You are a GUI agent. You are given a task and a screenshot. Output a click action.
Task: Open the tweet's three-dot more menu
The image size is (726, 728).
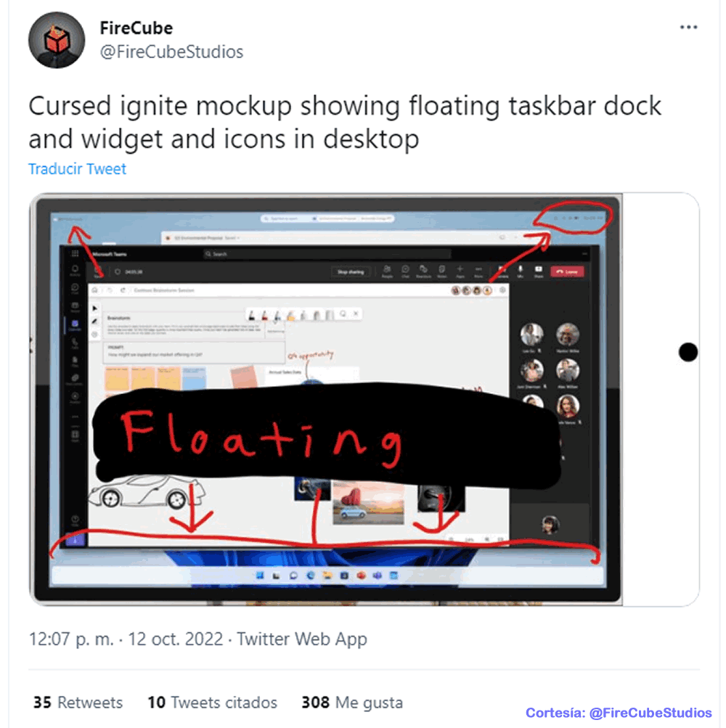click(x=688, y=28)
